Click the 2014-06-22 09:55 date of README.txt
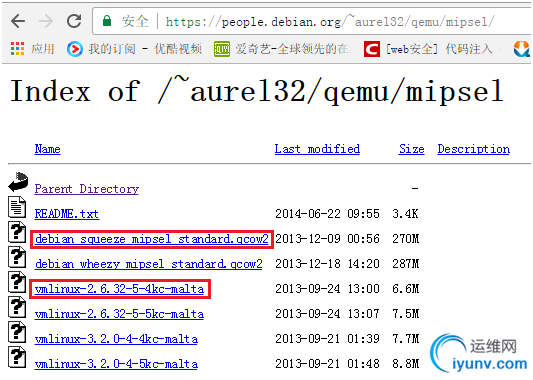 (327, 214)
